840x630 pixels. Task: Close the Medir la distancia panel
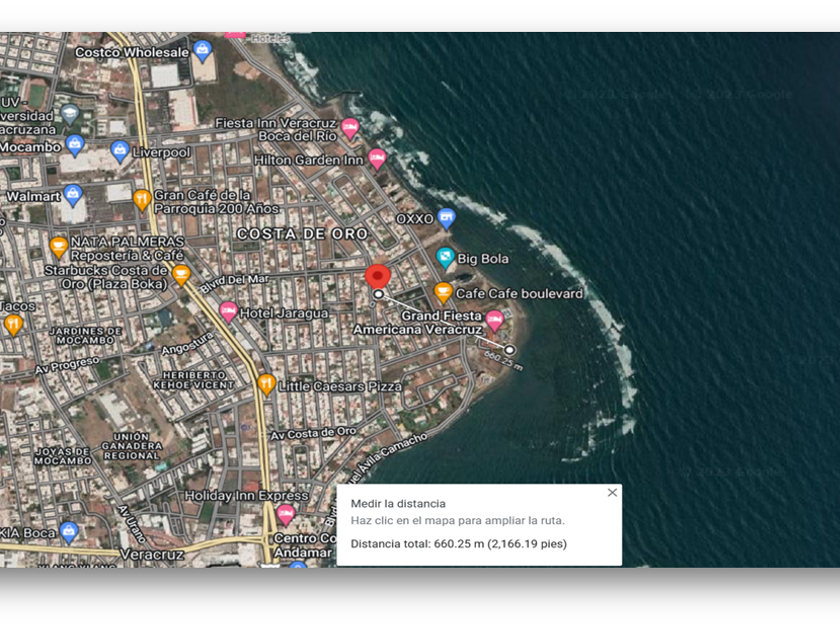point(612,492)
